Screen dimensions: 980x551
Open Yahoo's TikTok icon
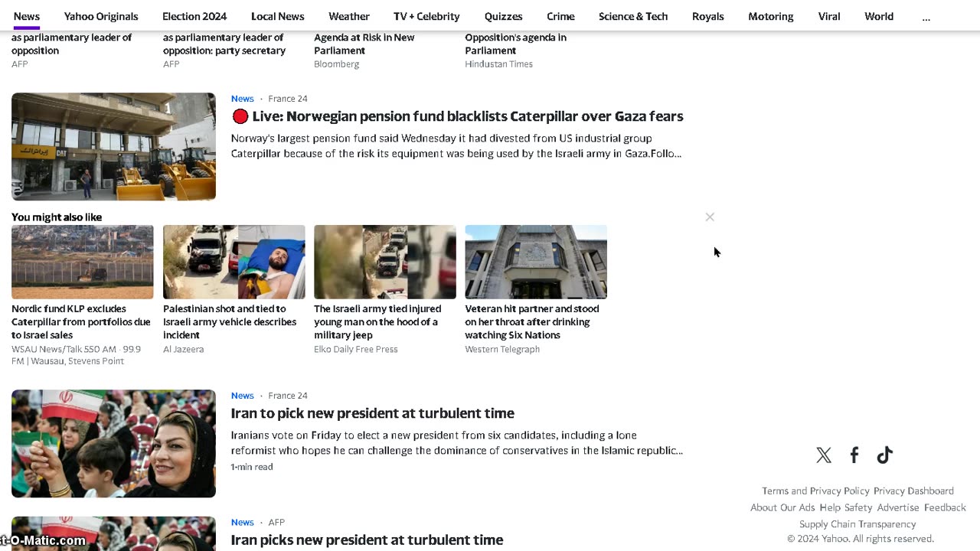pyautogui.click(x=885, y=455)
